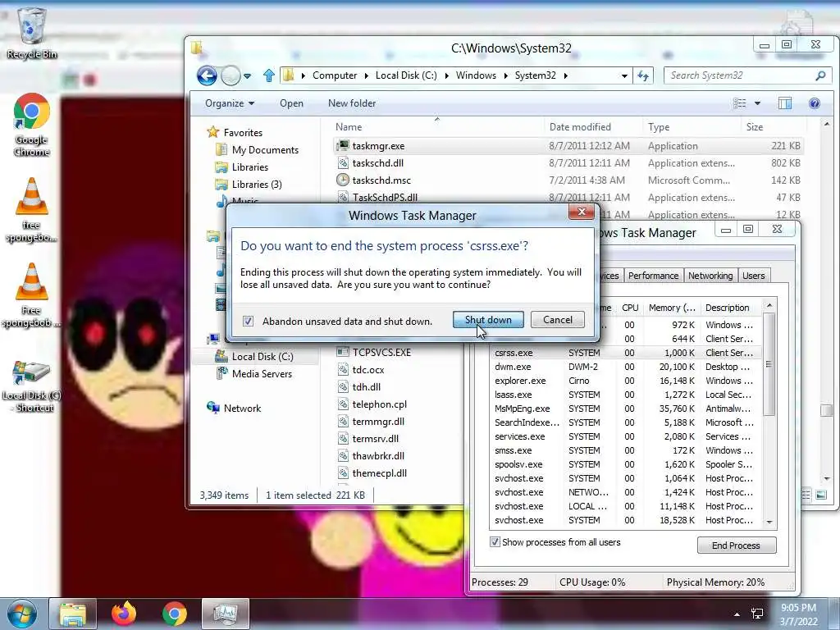840x630 pixels.
Task: Click the network tray icon
Action: pos(757,614)
